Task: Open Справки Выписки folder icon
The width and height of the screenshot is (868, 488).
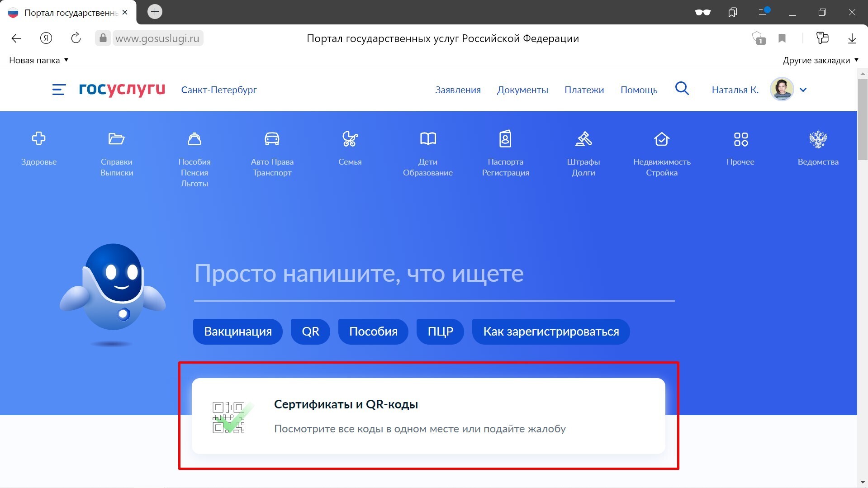Action: pos(116,139)
